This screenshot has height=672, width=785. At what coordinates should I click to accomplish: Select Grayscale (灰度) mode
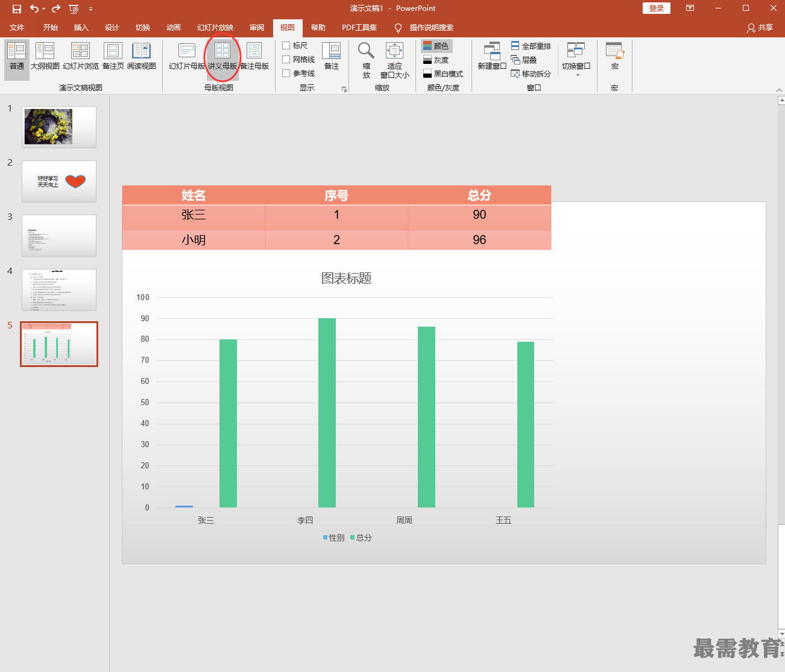point(437,60)
